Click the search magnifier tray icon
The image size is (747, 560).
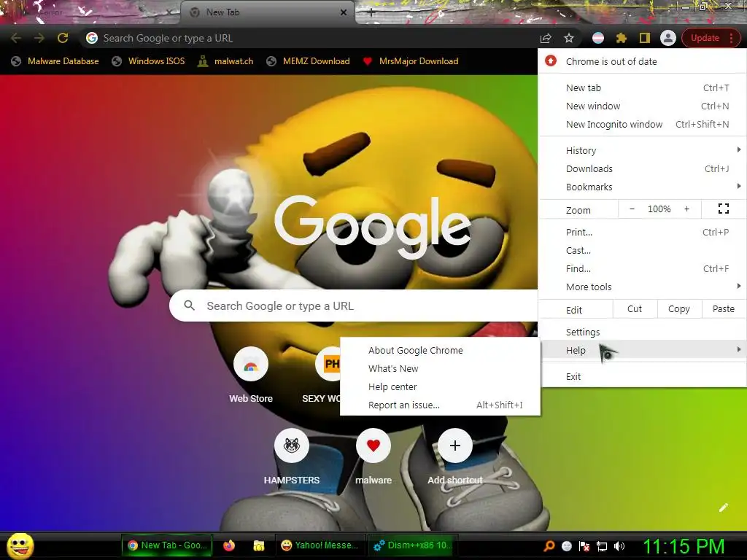point(549,546)
